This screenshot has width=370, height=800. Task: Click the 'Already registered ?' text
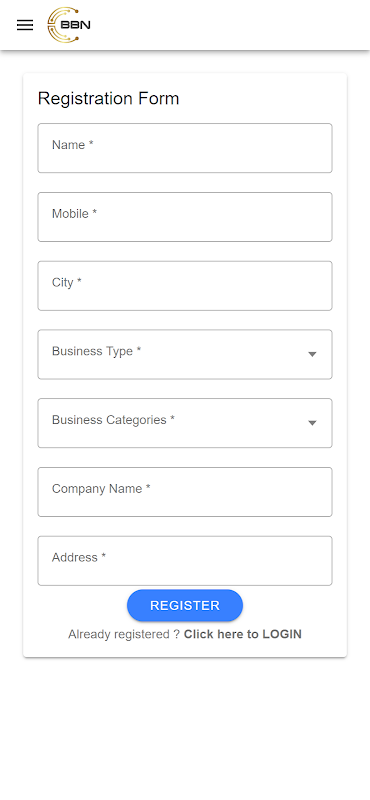click(124, 634)
